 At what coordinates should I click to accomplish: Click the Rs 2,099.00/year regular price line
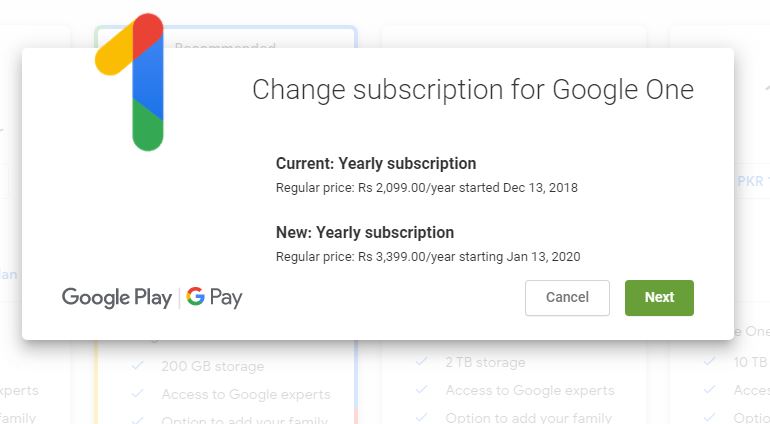click(427, 187)
